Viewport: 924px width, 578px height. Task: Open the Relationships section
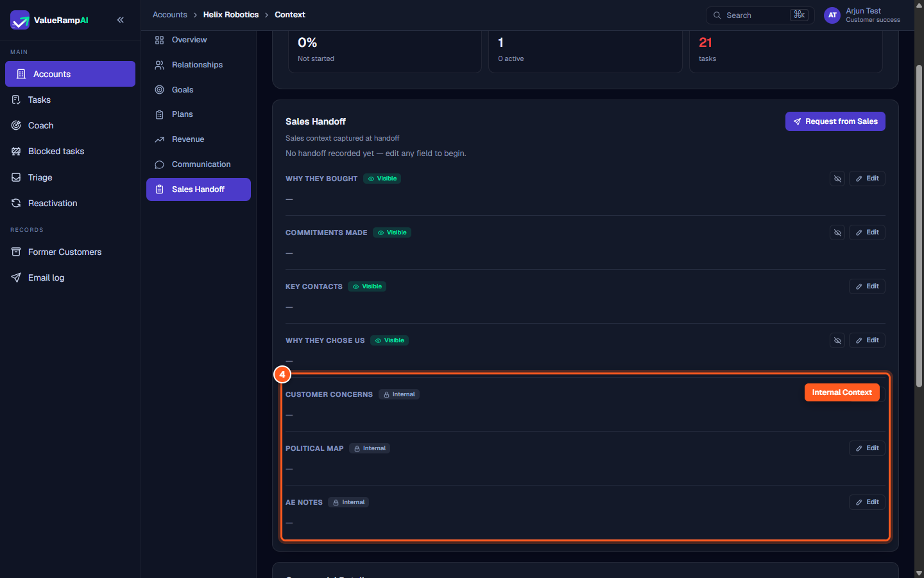(x=198, y=65)
